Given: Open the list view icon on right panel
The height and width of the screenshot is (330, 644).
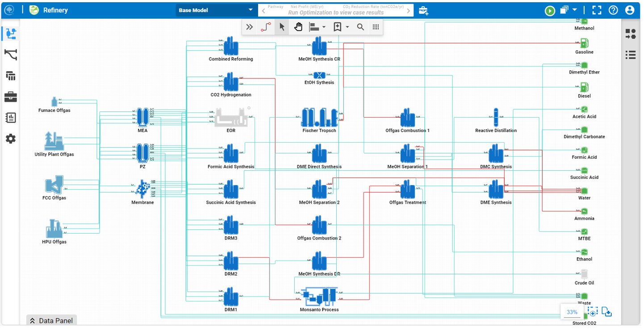Looking at the screenshot, I should [x=631, y=55].
